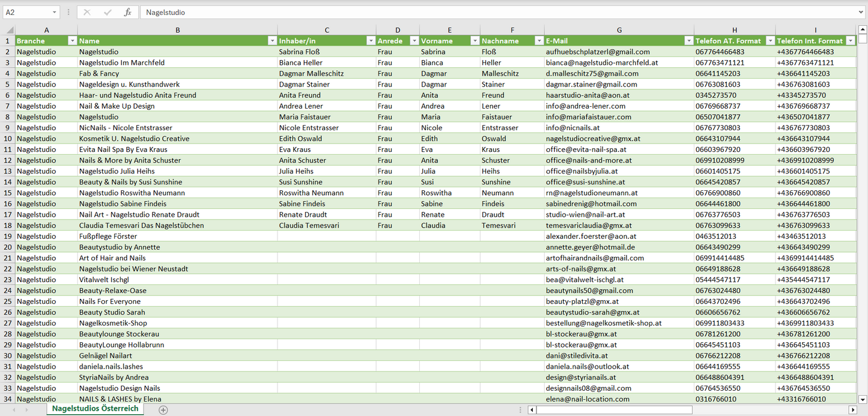This screenshot has width=868, height=416.
Task: Select column B by its header
Action: pyautogui.click(x=177, y=30)
